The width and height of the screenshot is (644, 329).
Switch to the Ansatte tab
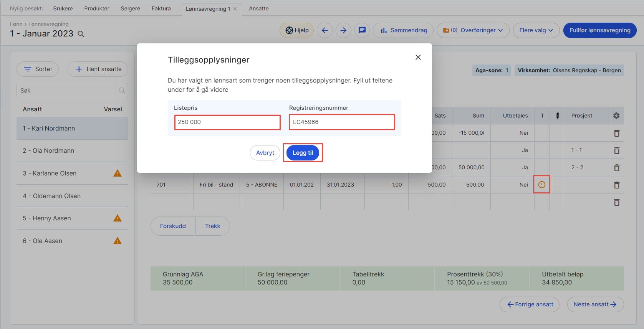click(x=258, y=8)
